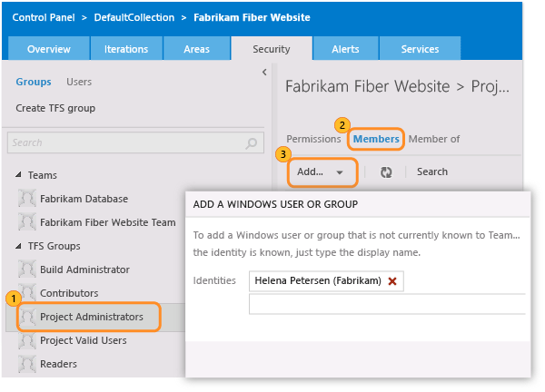This screenshot has width=545, height=392.
Task: Select Project Administrators group
Action: (92, 317)
